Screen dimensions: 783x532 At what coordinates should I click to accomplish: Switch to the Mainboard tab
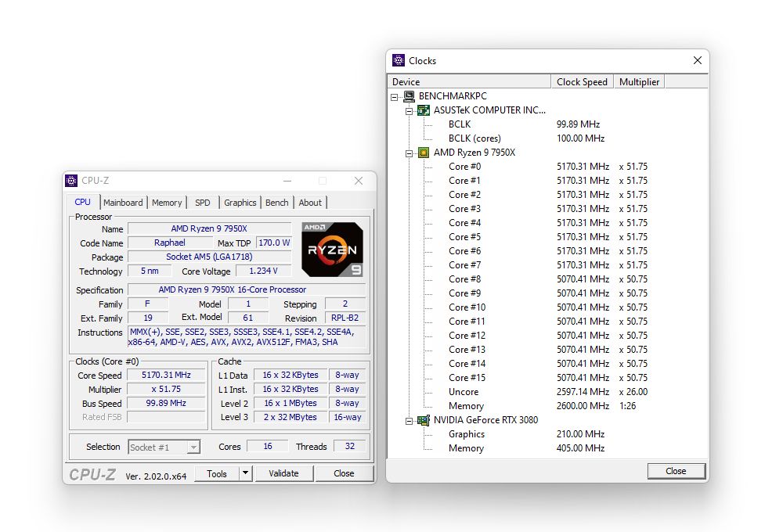(123, 203)
